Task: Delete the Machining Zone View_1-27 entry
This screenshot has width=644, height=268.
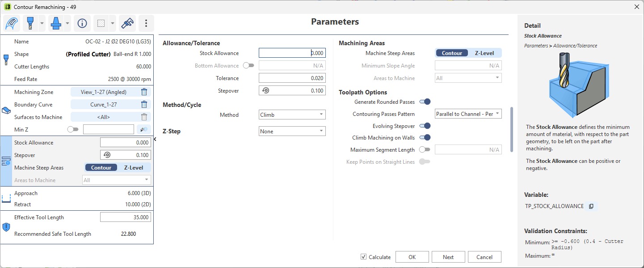Action: 144,92
